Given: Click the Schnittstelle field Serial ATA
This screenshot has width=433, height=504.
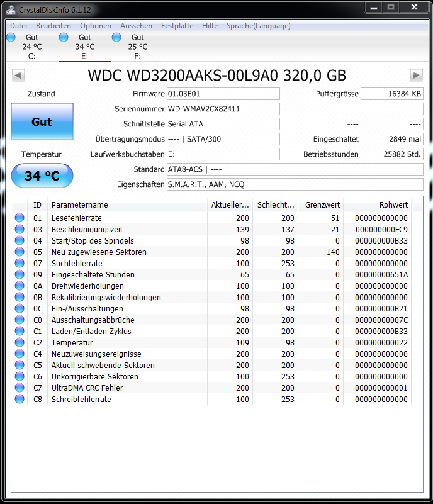Looking at the screenshot, I should [223, 124].
